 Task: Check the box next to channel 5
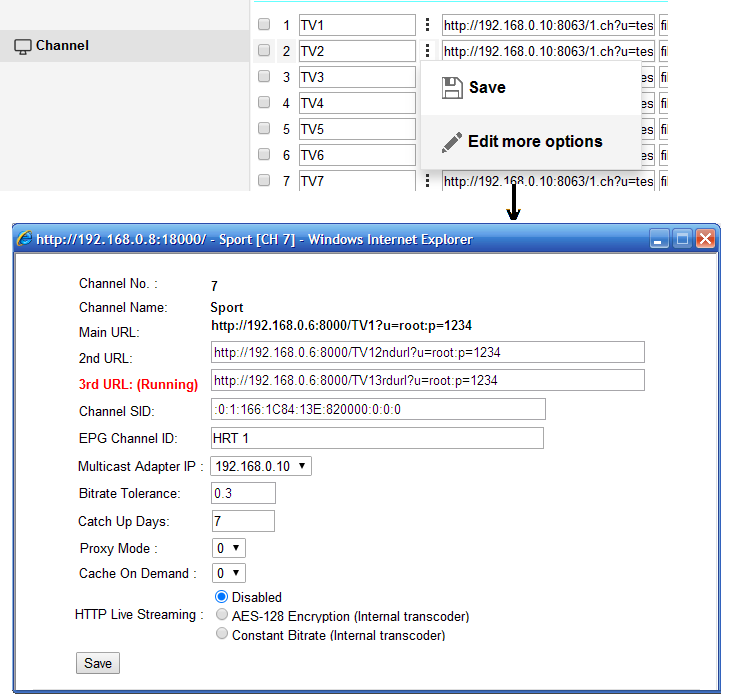tap(264, 129)
